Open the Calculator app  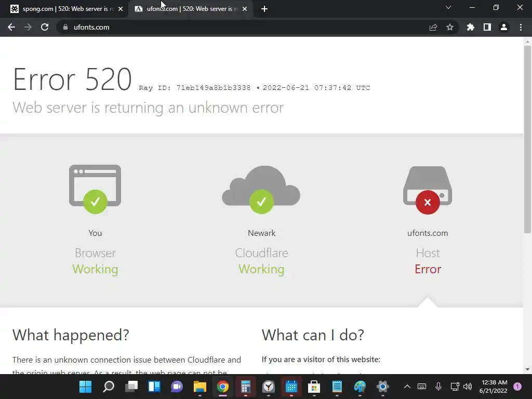click(246, 387)
